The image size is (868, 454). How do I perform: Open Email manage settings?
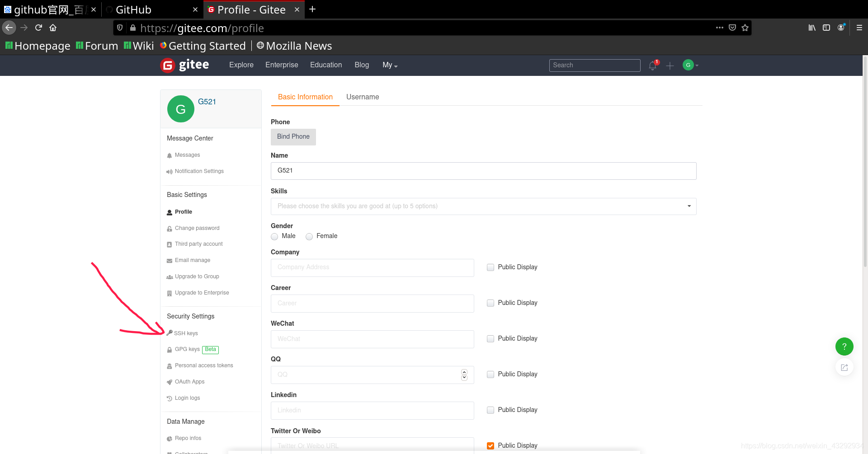click(189, 260)
